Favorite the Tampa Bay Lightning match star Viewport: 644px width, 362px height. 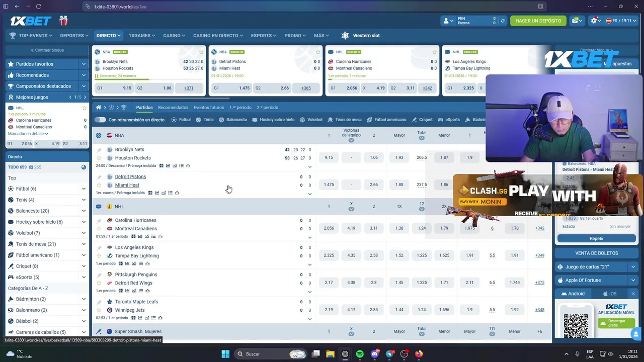point(99,256)
